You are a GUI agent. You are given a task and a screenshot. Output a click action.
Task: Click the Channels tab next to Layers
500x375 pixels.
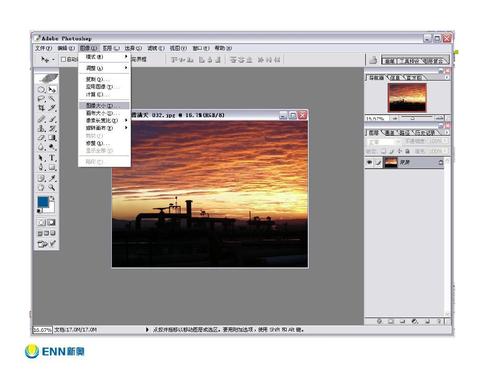coord(390,133)
